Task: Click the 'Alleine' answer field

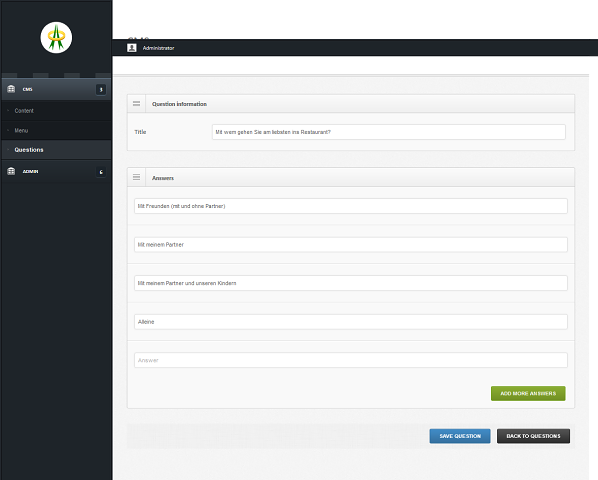Action: click(350, 322)
